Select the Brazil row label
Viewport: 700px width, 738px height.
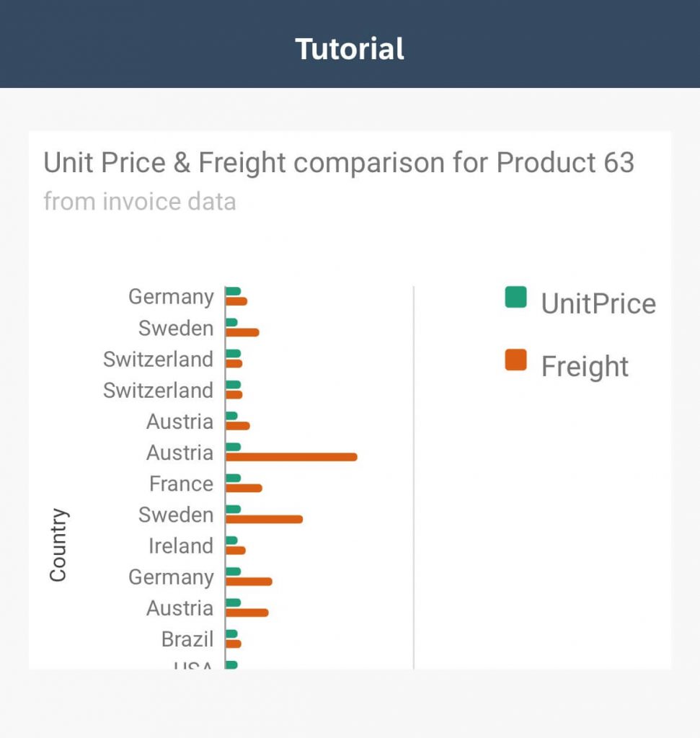[x=187, y=639]
